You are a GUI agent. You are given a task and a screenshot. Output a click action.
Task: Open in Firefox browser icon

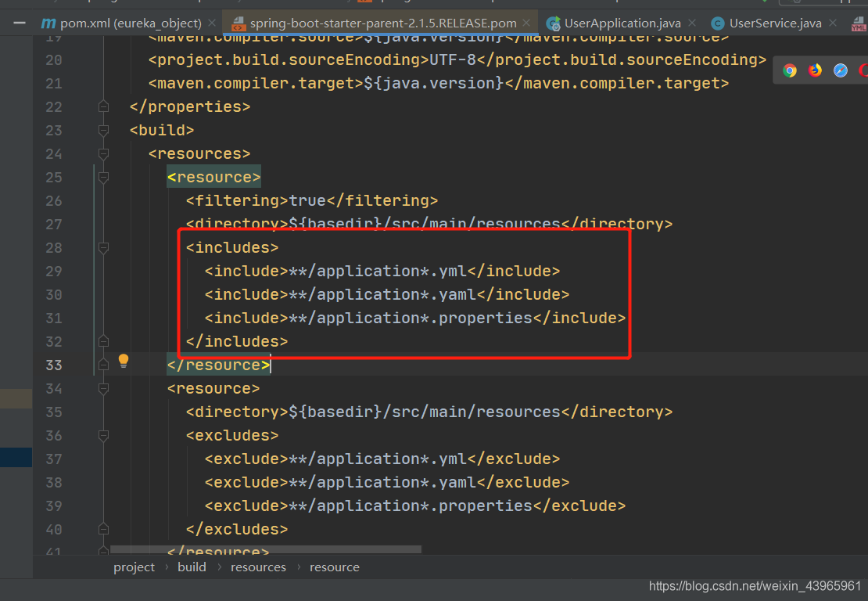click(x=815, y=70)
